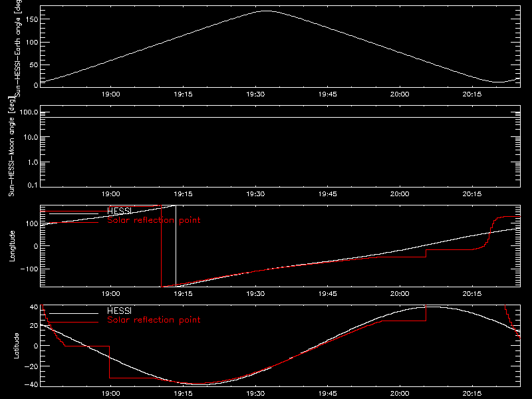This screenshot has width=532, height=399.
Task: Click tick value 0 on Longitude axis
Action: click(36, 246)
